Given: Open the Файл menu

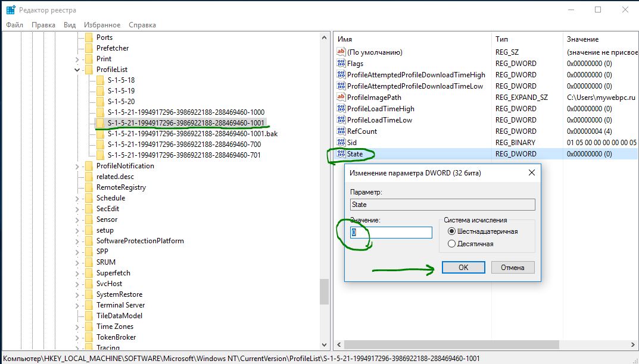Looking at the screenshot, I should [15, 25].
